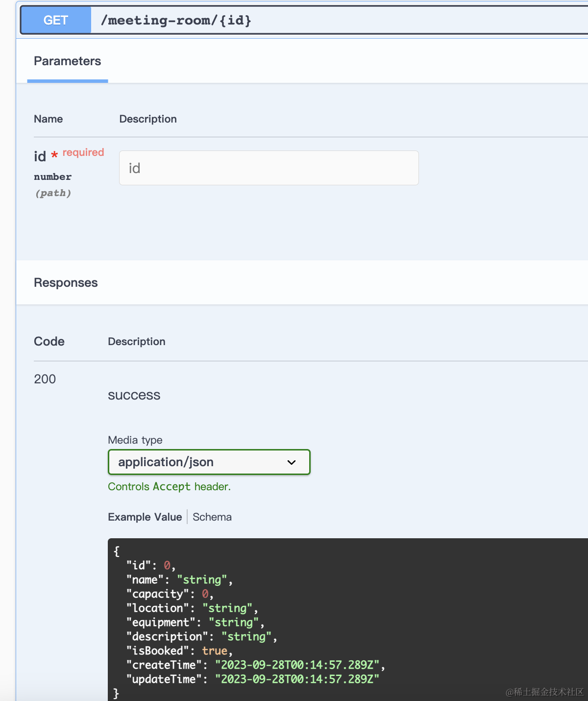Viewport: 588px width, 701px height.
Task: Click the updateTime value in example JSON
Action: (297, 679)
